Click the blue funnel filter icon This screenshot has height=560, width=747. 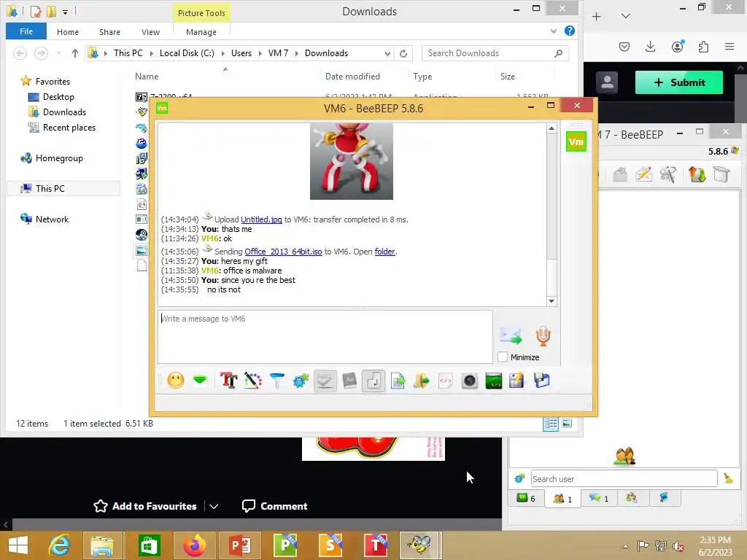pyautogui.click(x=276, y=381)
